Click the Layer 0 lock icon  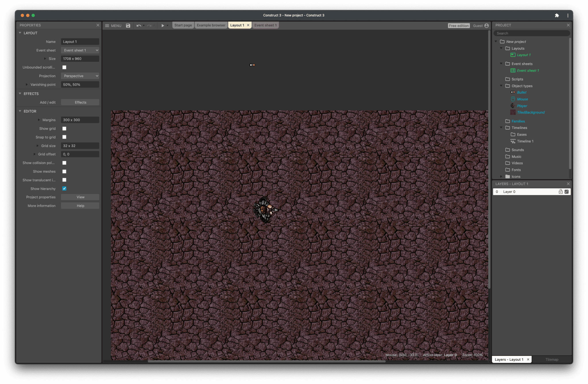pyautogui.click(x=560, y=192)
